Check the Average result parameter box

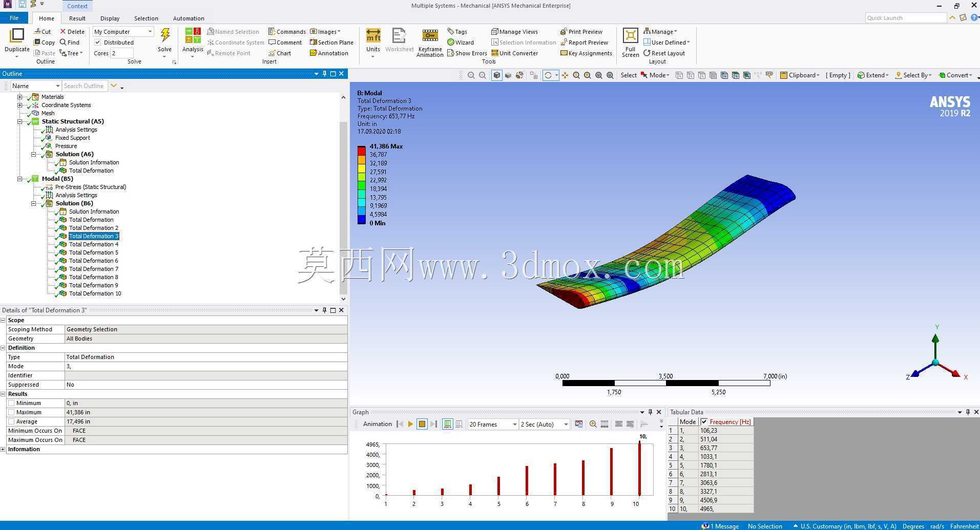click(x=11, y=421)
